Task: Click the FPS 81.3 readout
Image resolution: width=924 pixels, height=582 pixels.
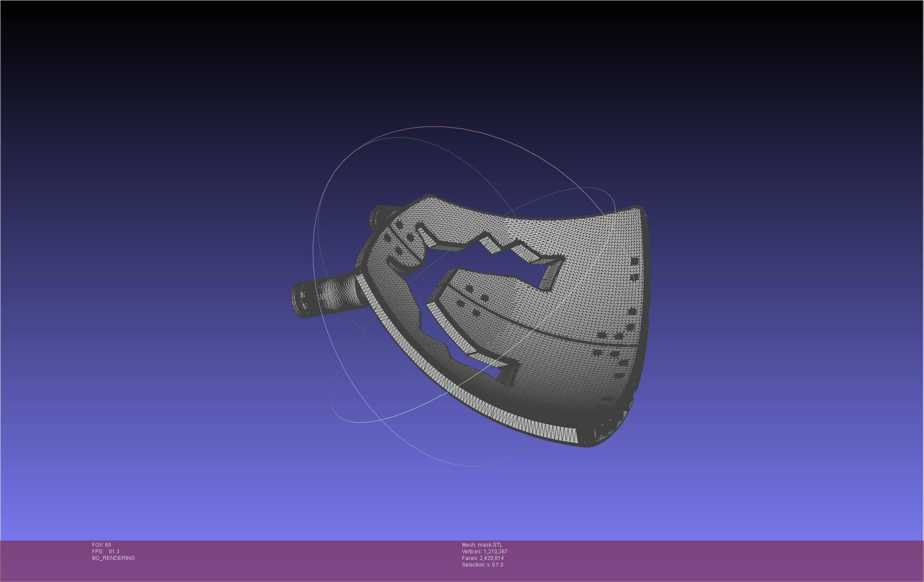Action: [106, 552]
